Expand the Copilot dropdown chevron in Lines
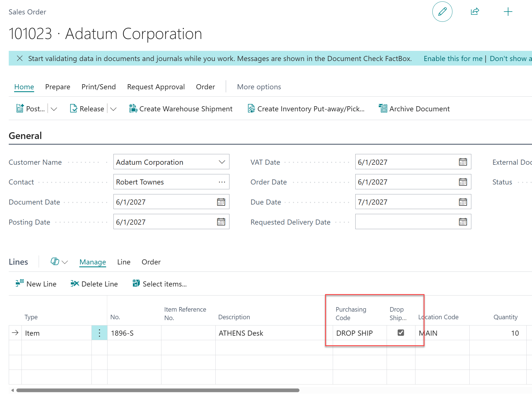Screen dimensions: 532x406 pyautogui.click(x=65, y=262)
